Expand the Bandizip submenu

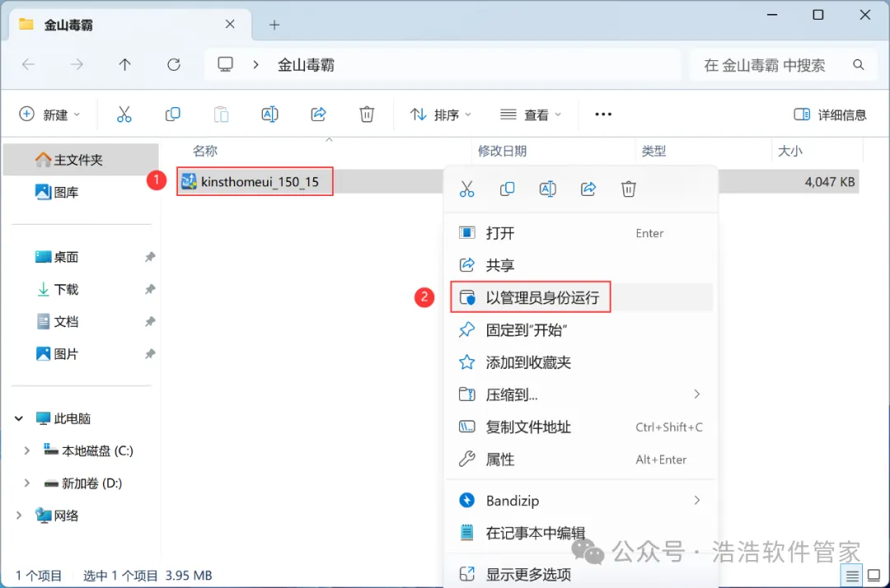(x=696, y=500)
